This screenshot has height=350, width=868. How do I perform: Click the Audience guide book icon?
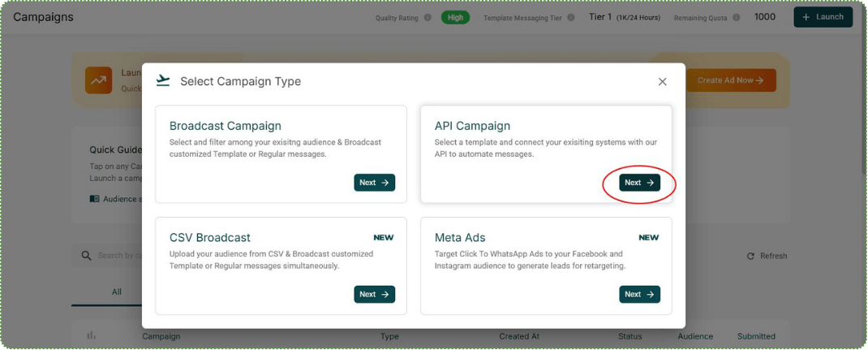[95, 199]
